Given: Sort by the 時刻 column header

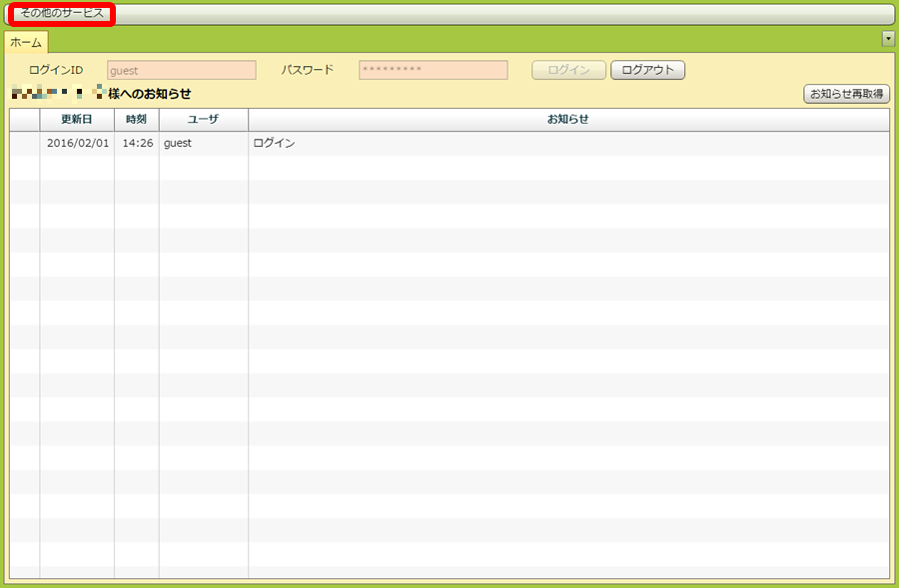Looking at the screenshot, I should tap(137, 120).
